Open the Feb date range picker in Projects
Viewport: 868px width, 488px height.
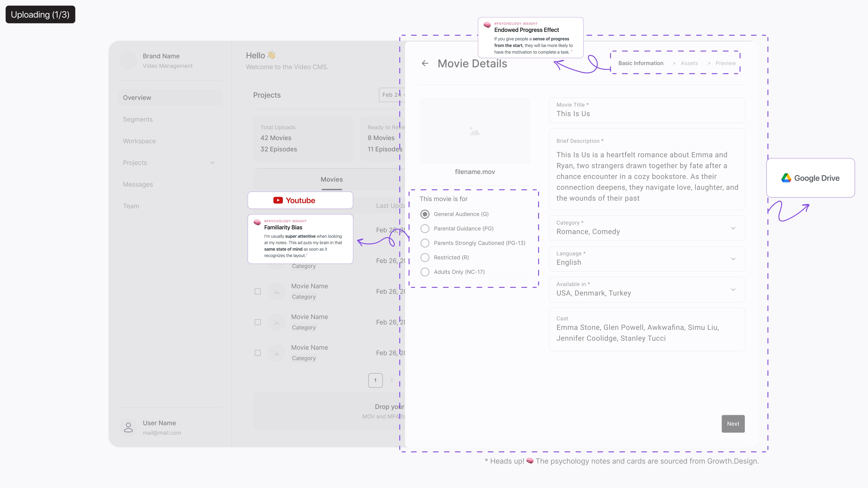click(392, 95)
